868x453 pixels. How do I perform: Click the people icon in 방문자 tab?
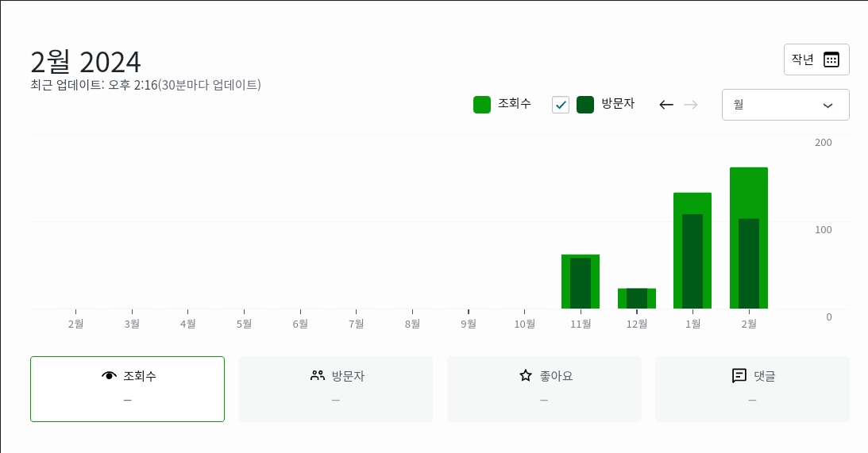click(x=318, y=376)
